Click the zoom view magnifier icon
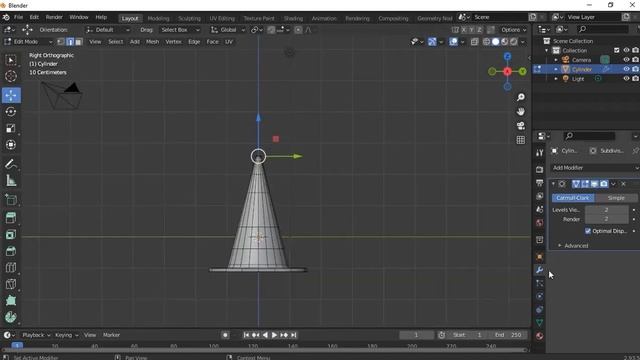This screenshot has width=640, height=360. pos(520,97)
